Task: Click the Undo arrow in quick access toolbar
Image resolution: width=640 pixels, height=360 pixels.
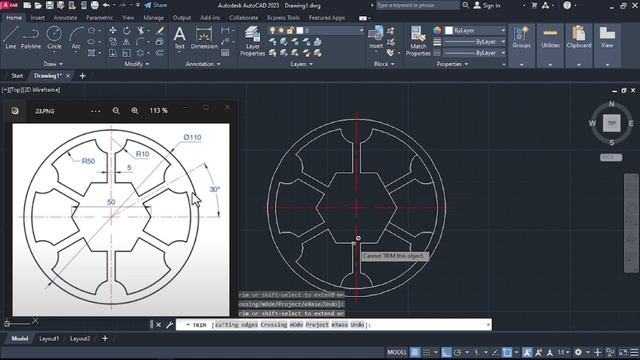Action: click(x=106, y=5)
